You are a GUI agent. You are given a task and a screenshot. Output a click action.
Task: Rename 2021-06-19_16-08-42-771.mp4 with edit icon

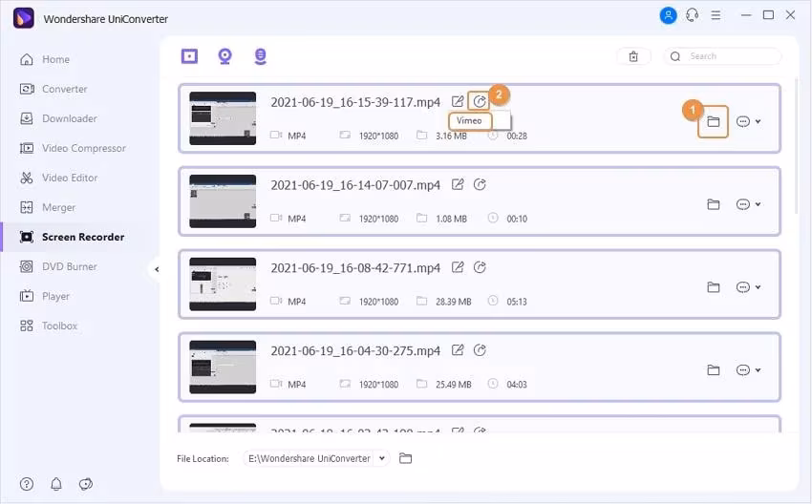(458, 267)
